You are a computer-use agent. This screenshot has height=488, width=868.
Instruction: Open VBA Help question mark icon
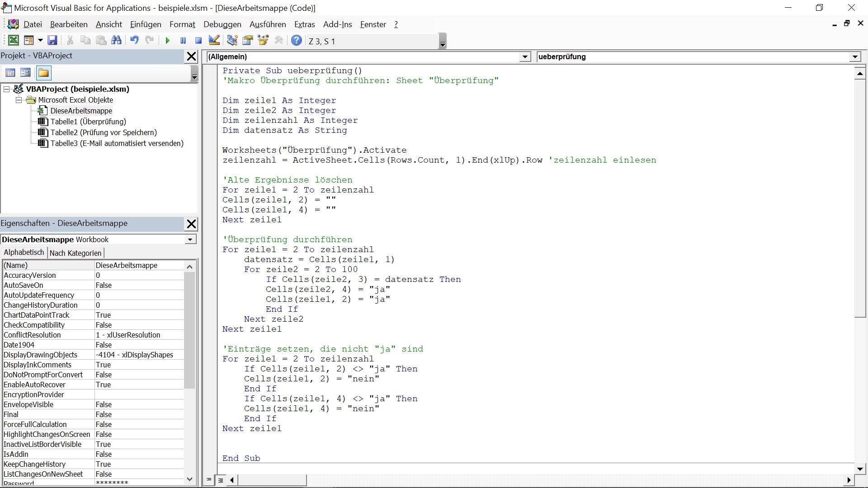[297, 41]
